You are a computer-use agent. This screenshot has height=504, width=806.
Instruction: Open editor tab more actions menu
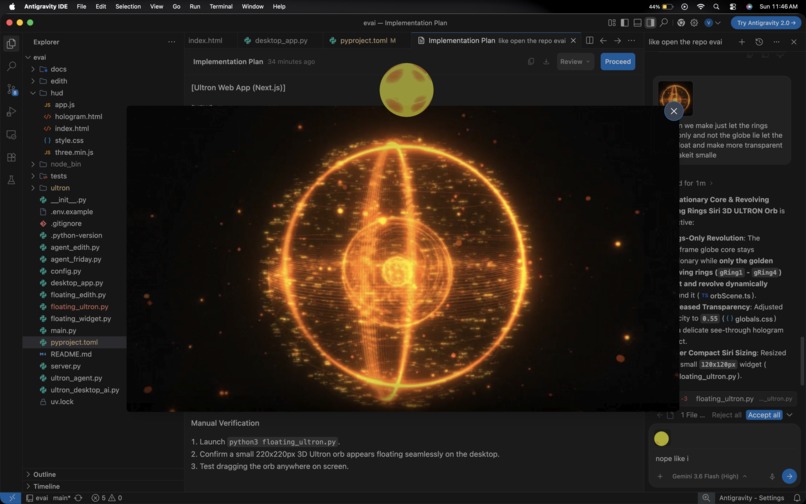631,41
